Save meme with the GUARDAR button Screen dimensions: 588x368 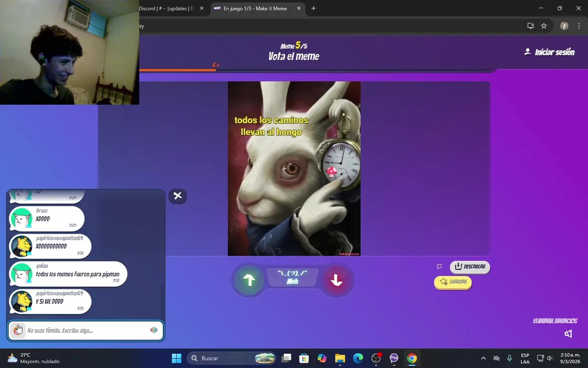pos(453,282)
